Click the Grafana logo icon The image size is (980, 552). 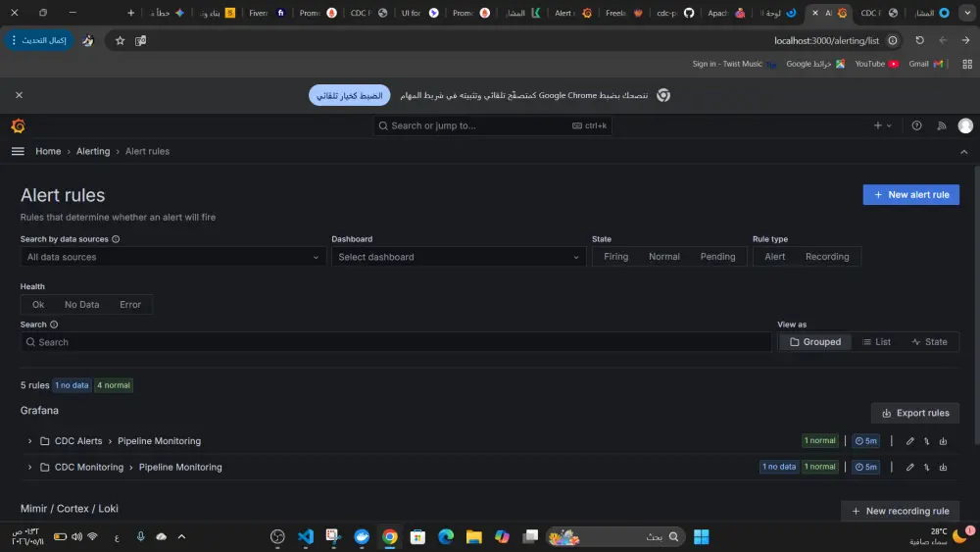click(x=18, y=125)
